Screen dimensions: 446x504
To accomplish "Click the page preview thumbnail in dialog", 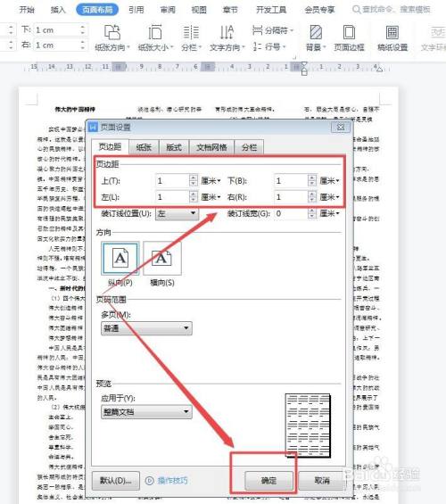I will (x=308, y=425).
